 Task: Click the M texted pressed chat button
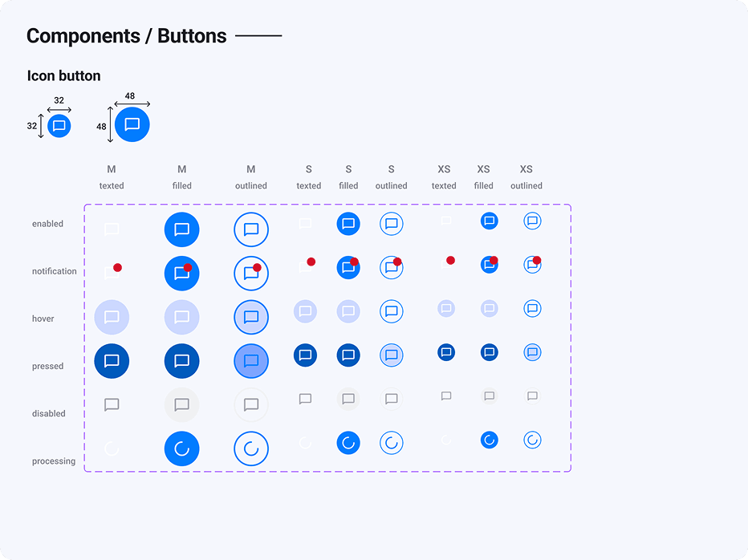(112, 360)
